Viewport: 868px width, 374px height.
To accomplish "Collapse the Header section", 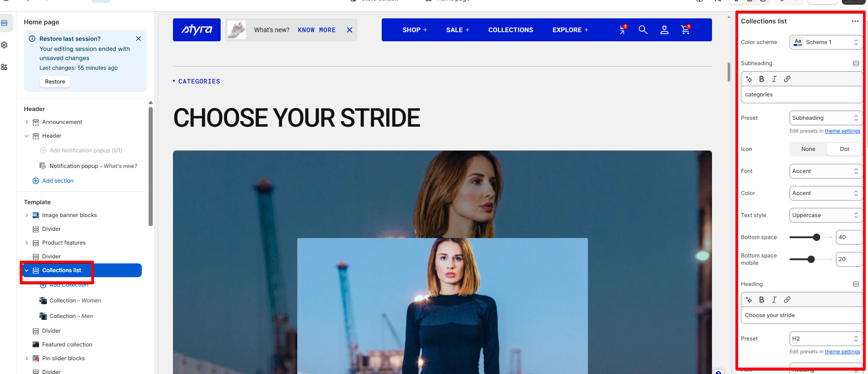I will coord(27,136).
